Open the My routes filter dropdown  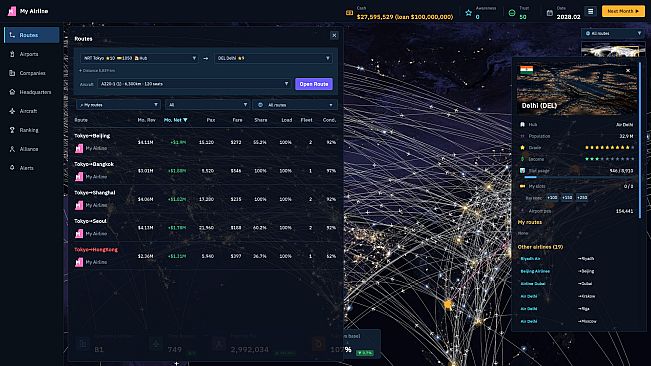(118, 105)
